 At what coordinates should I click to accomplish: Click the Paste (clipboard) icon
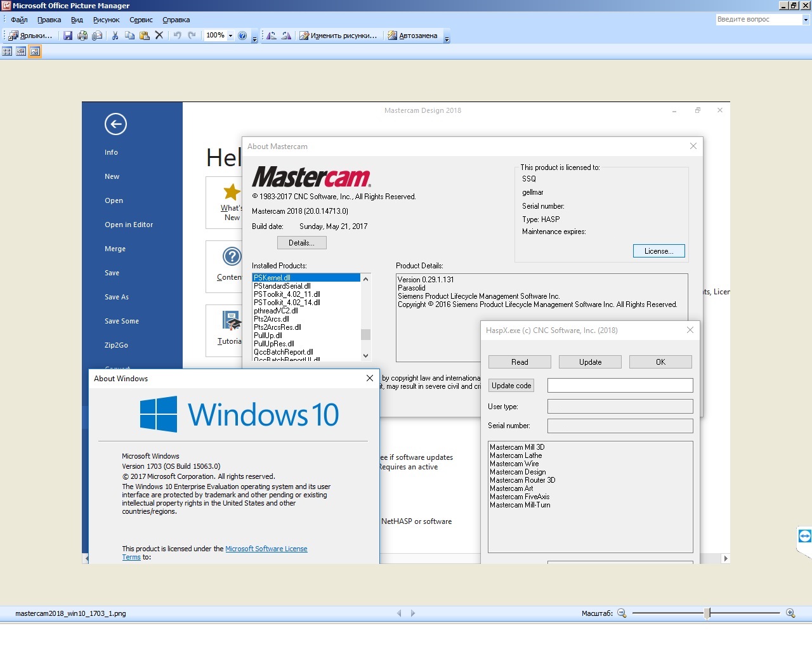pos(144,36)
